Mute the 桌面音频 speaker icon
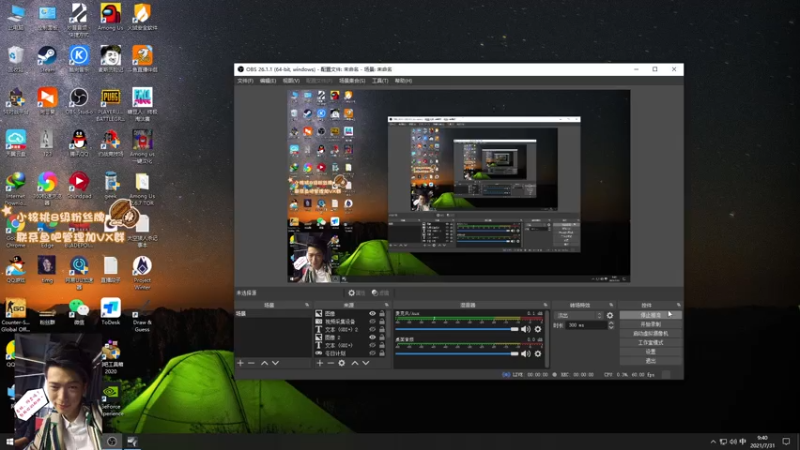This screenshot has height=450, width=800. coord(526,354)
